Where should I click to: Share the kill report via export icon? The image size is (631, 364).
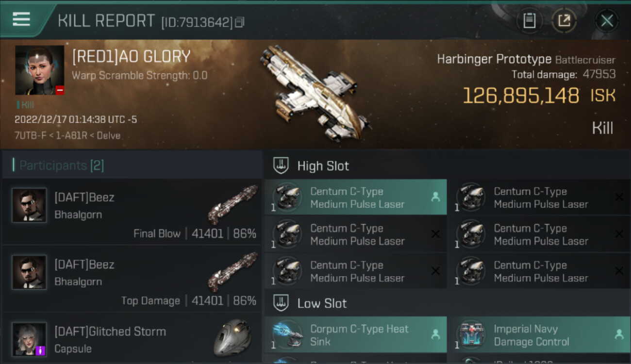(x=564, y=20)
